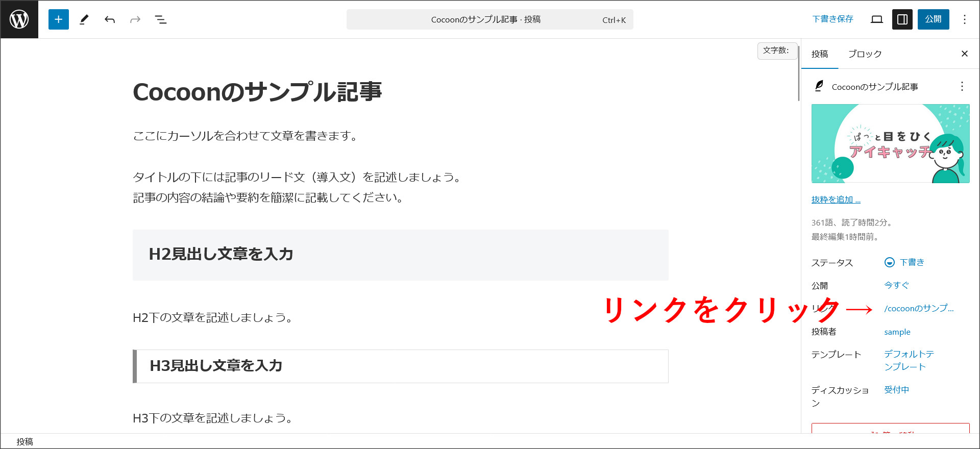
Task: Click the H3見出し文章を入力 heading block
Action: coord(401,366)
